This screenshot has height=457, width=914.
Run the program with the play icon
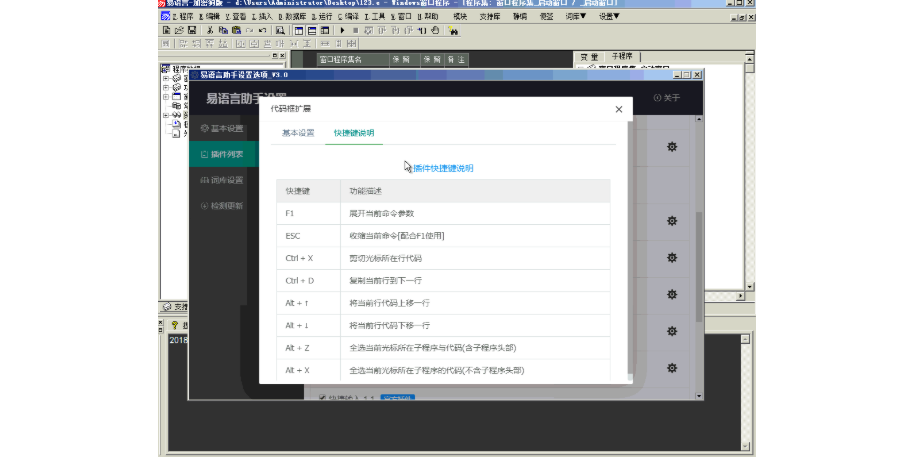(x=342, y=31)
